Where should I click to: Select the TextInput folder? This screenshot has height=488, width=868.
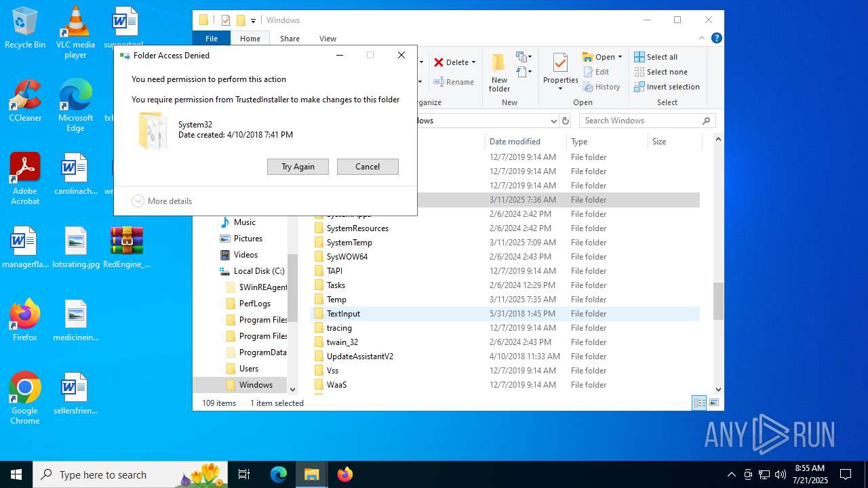505,314
